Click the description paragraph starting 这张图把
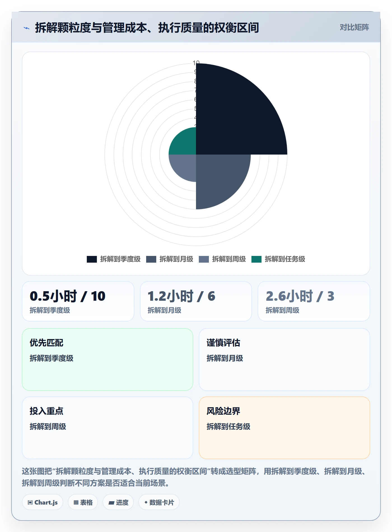 pyautogui.click(x=194, y=477)
